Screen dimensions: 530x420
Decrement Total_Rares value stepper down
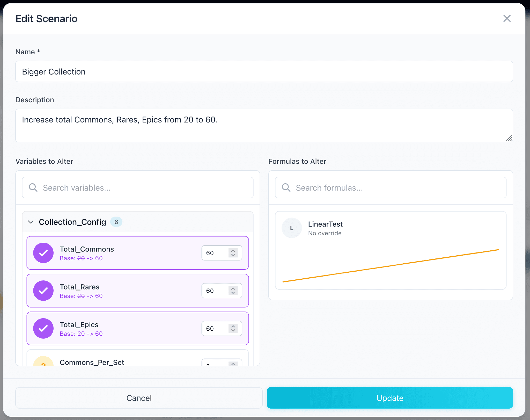tap(233, 293)
